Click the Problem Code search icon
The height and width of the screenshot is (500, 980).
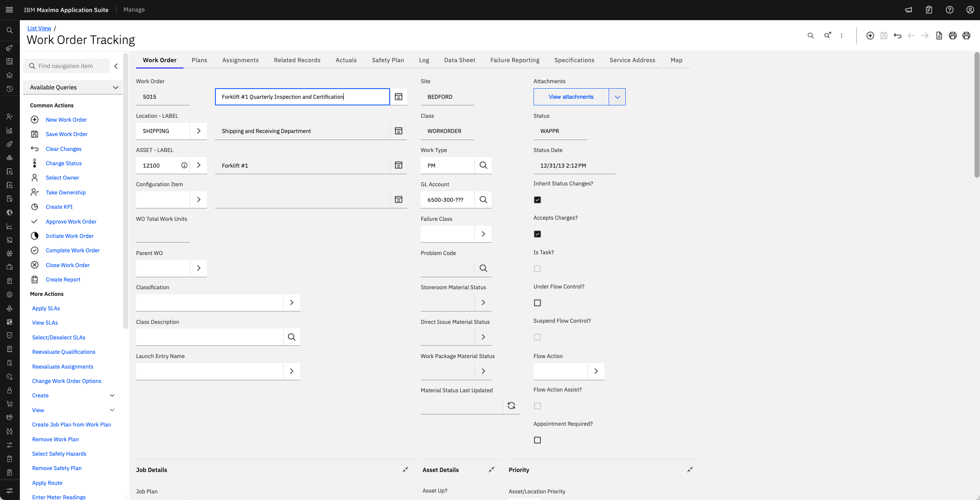[483, 268]
